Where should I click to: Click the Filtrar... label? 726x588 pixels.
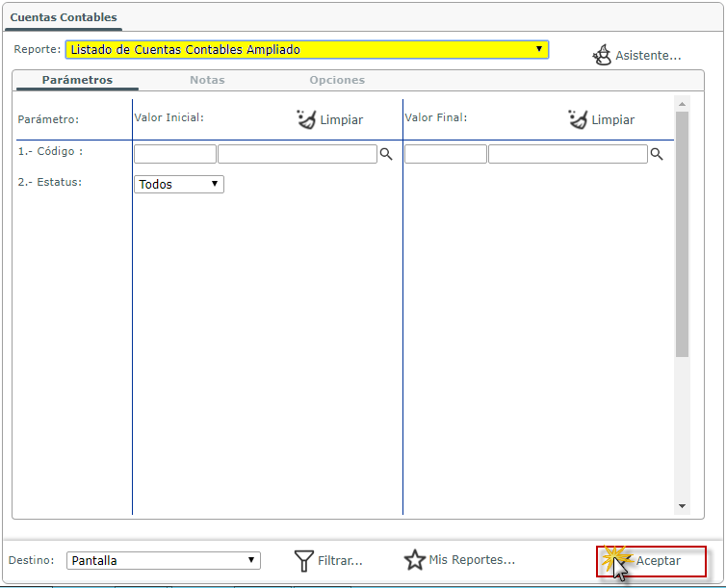(340, 561)
